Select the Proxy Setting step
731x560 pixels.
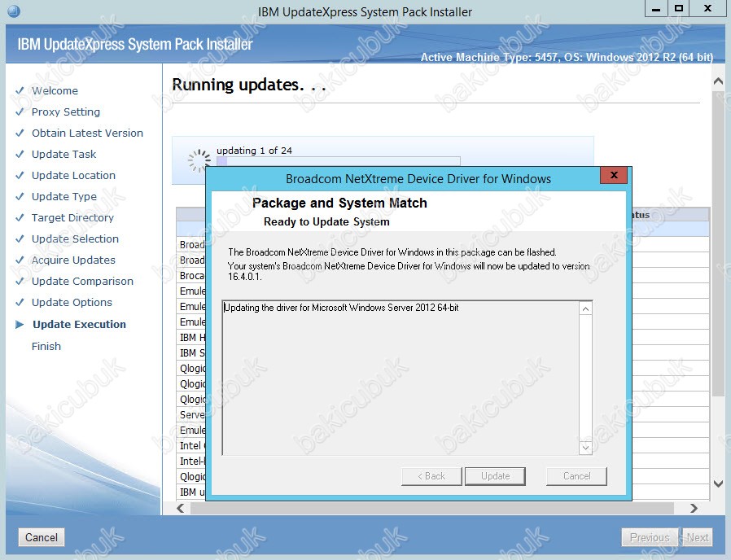pos(66,112)
